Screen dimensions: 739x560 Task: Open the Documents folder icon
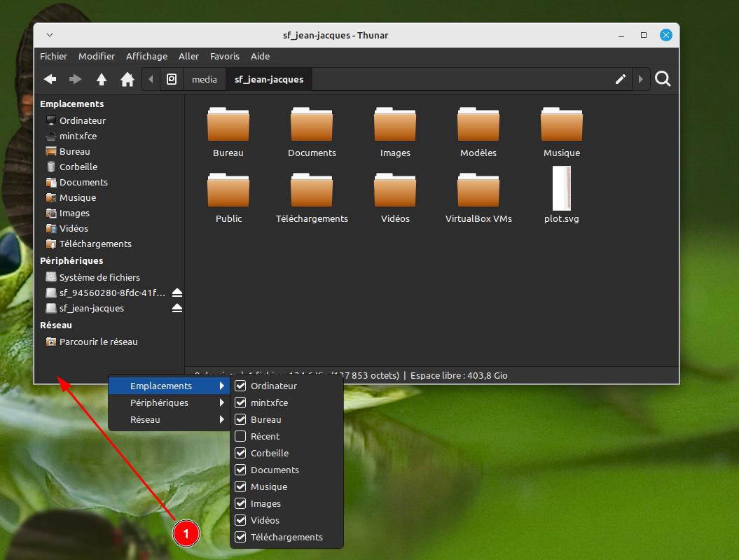coord(312,125)
